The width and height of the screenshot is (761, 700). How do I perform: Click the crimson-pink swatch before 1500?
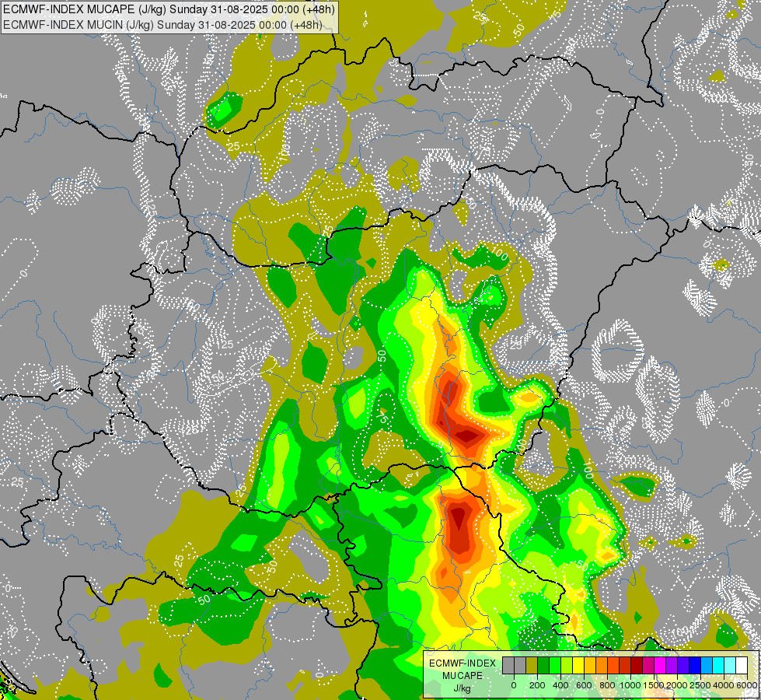[649, 665]
